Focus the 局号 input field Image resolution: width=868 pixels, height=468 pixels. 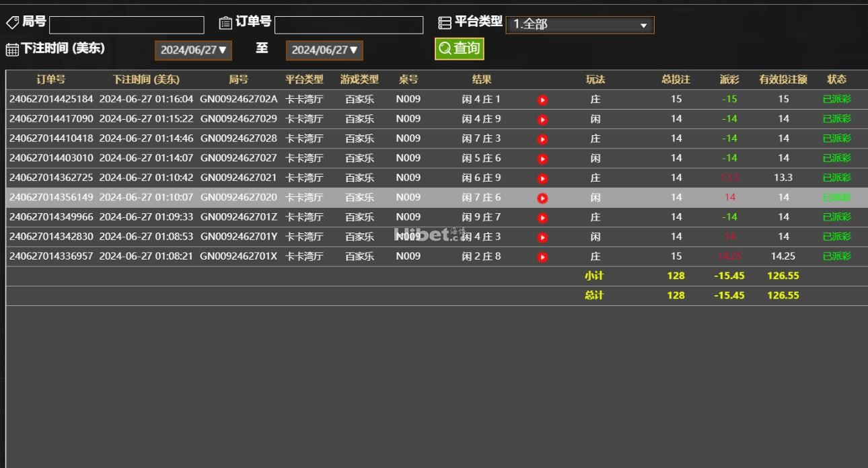[126, 25]
